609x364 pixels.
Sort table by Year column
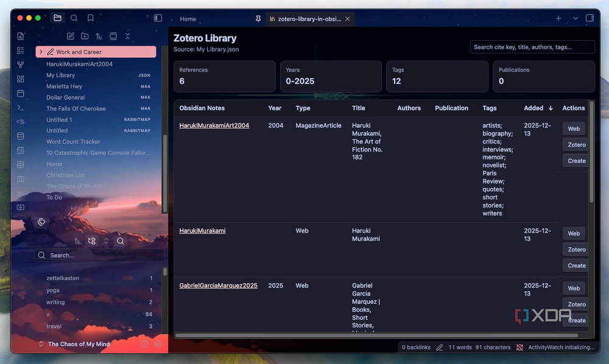click(275, 108)
